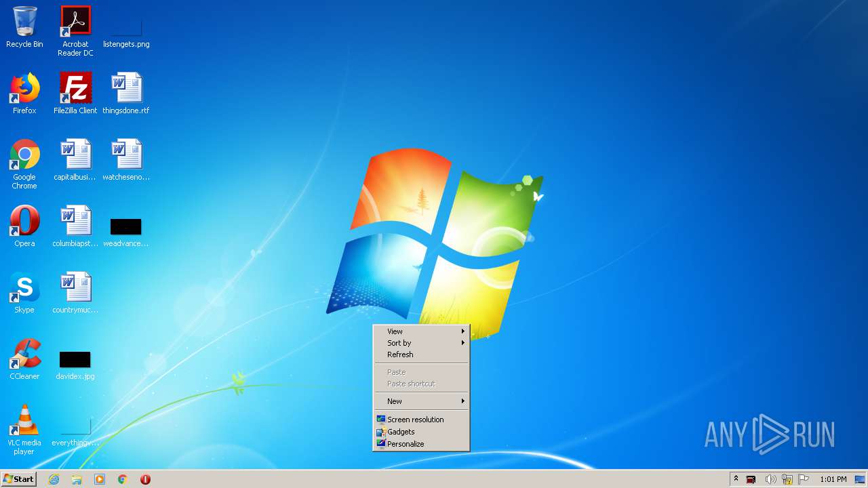Select the capitalbusi... Word document icon

click(x=75, y=160)
